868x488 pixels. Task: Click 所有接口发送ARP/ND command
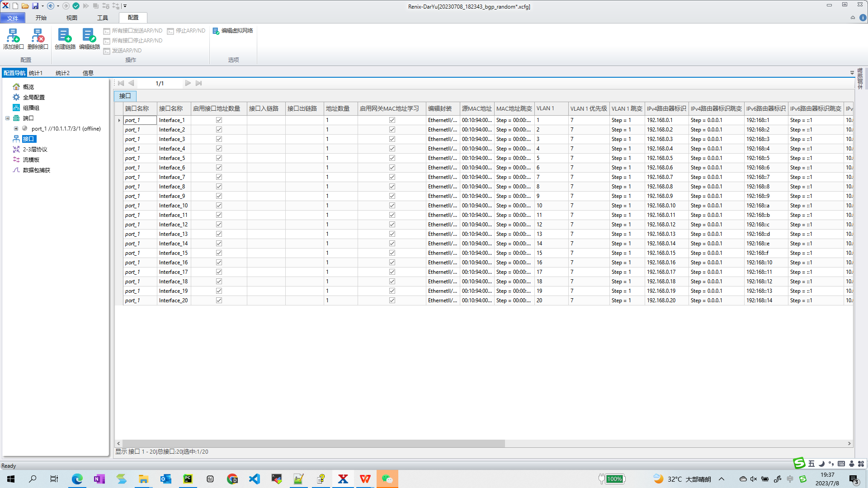coord(132,31)
